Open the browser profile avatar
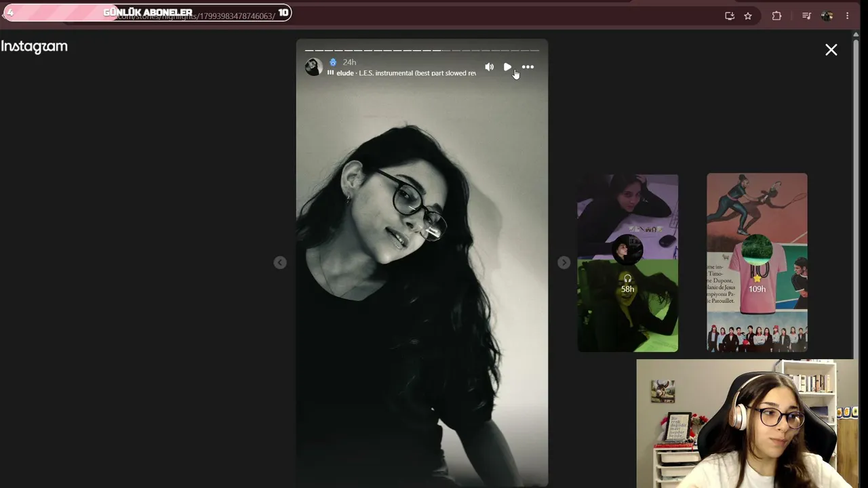868x488 pixels. [x=827, y=16]
